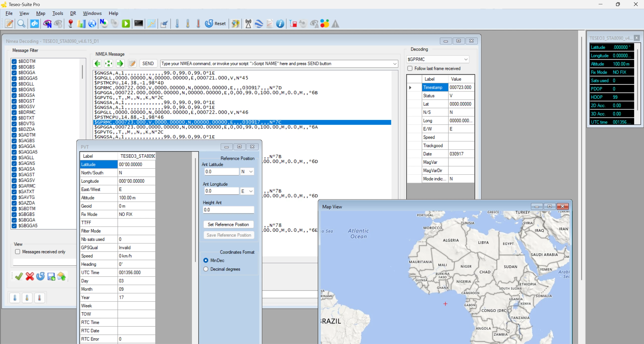
Task: Open the blue gears configuration icon
Action: (x=34, y=23)
